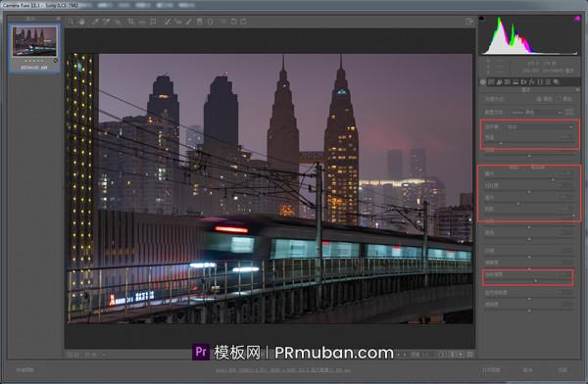588x384 pixels.
Task: Select the White Balance eyedropper tool
Action: [95, 22]
